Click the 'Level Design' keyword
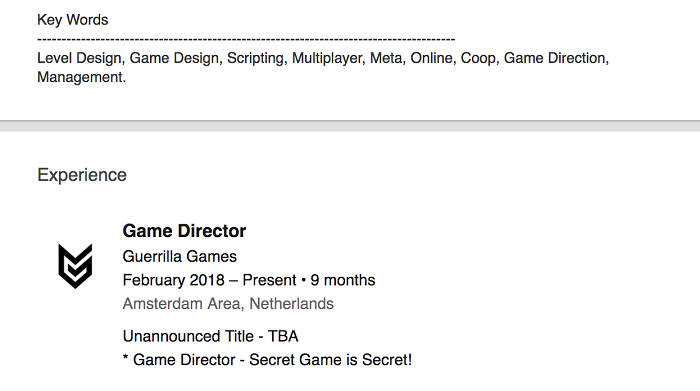Viewport: 700px width, 391px height. pos(79,58)
